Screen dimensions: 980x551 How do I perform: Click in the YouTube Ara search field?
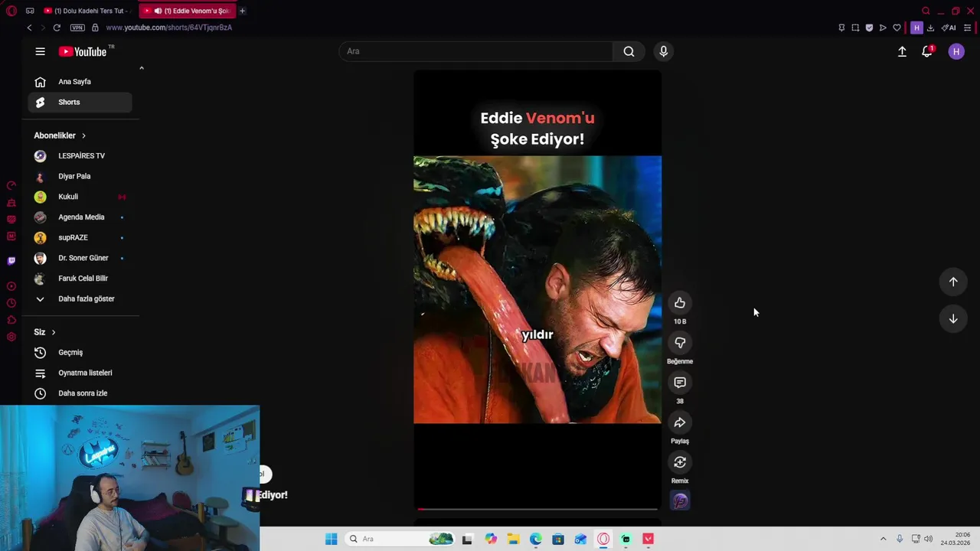(x=475, y=51)
